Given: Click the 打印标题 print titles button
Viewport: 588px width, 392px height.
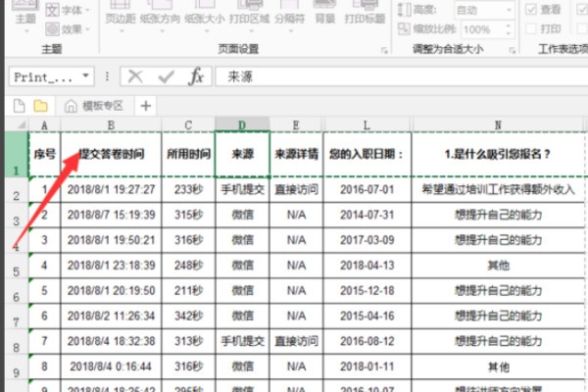Looking at the screenshot, I should tap(365, 15).
